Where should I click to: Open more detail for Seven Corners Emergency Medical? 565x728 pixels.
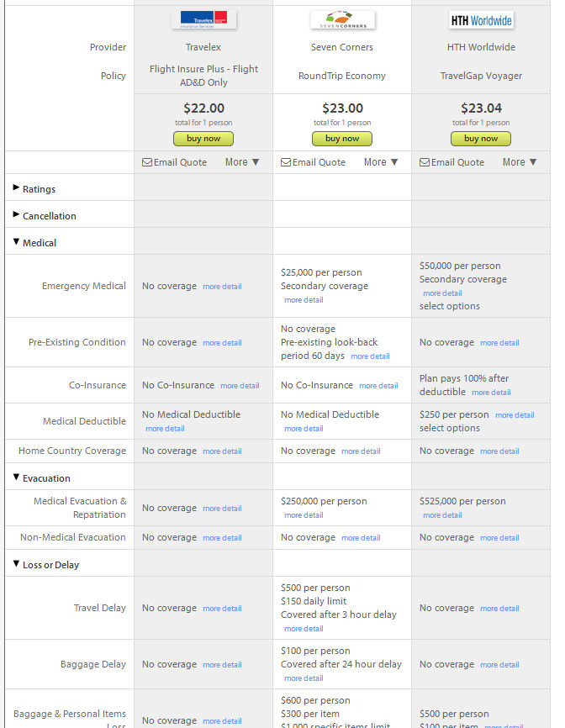click(x=304, y=300)
